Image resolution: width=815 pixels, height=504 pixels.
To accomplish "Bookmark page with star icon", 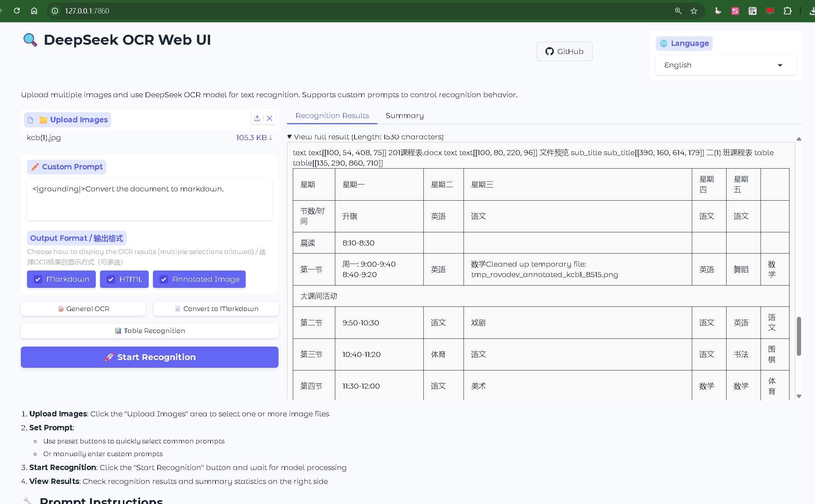I will coord(694,11).
